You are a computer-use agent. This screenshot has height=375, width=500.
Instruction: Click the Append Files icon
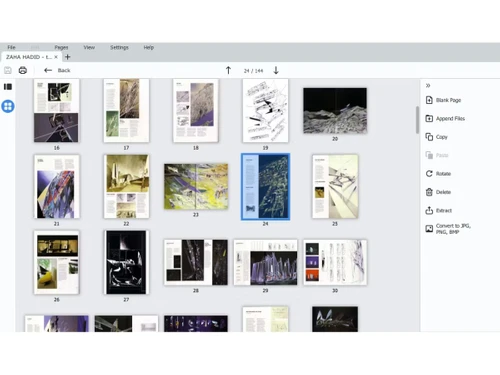pyautogui.click(x=429, y=118)
